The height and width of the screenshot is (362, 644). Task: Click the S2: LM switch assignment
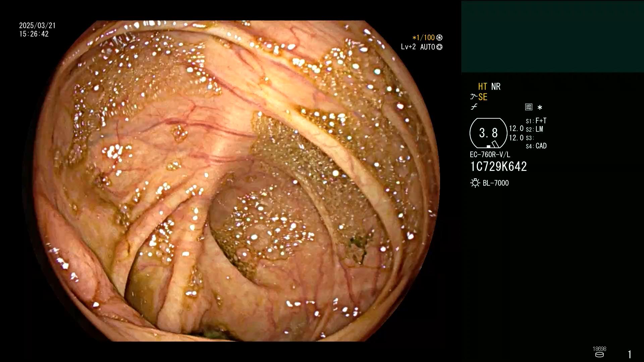point(534,129)
